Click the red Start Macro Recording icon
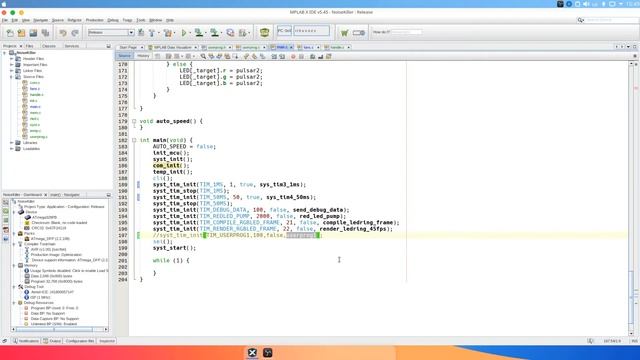The width and height of the screenshot is (640, 360). pos(293,56)
